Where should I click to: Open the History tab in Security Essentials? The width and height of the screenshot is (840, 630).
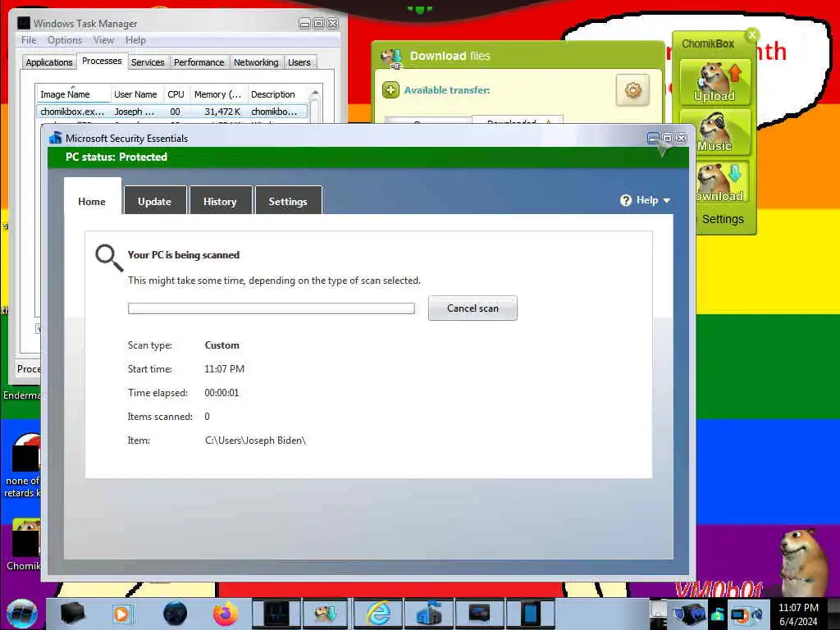(x=220, y=202)
